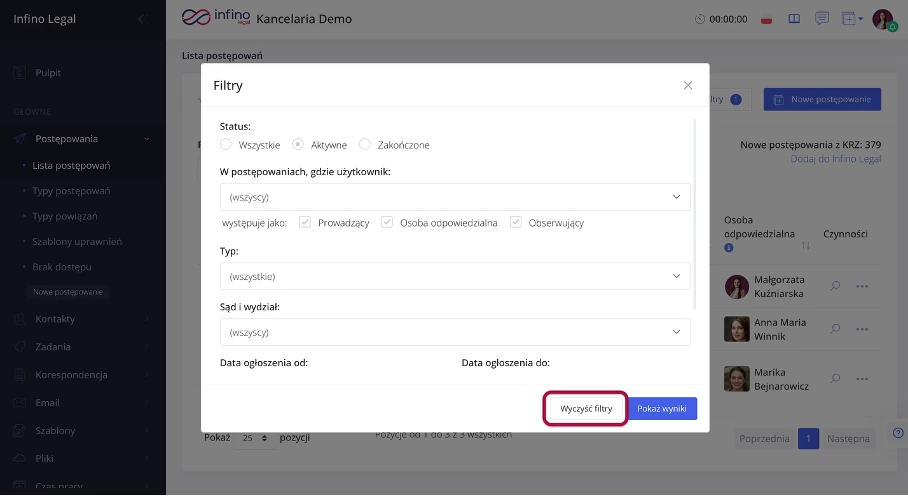Collapse the sidebar with the chevron icon
This screenshot has height=496, width=908.
click(141, 19)
